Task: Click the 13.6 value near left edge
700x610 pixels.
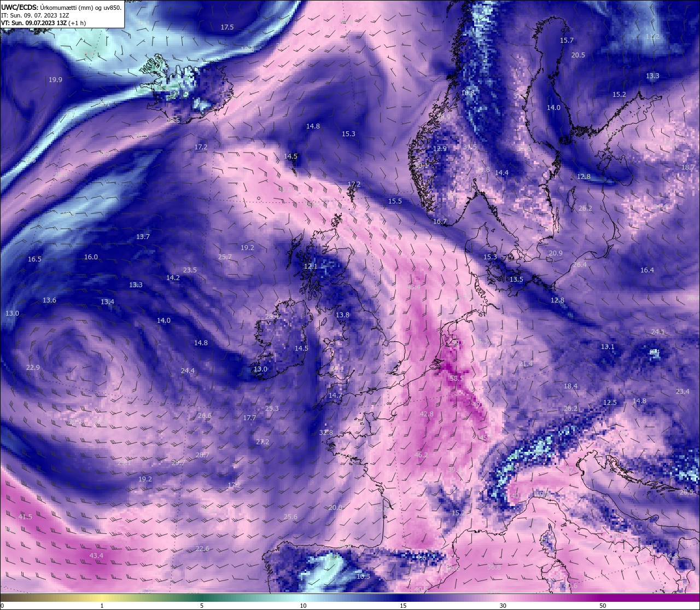Action: (x=49, y=300)
